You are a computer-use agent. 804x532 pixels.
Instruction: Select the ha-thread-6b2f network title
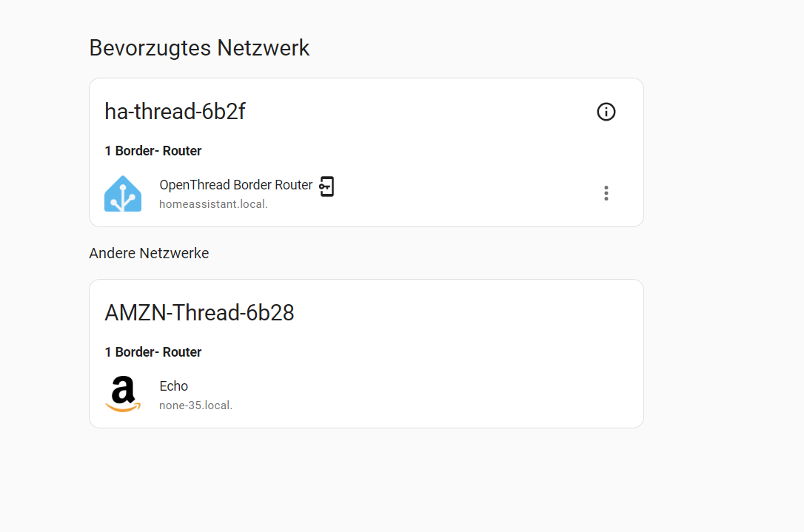pyautogui.click(x=175, y=112)
